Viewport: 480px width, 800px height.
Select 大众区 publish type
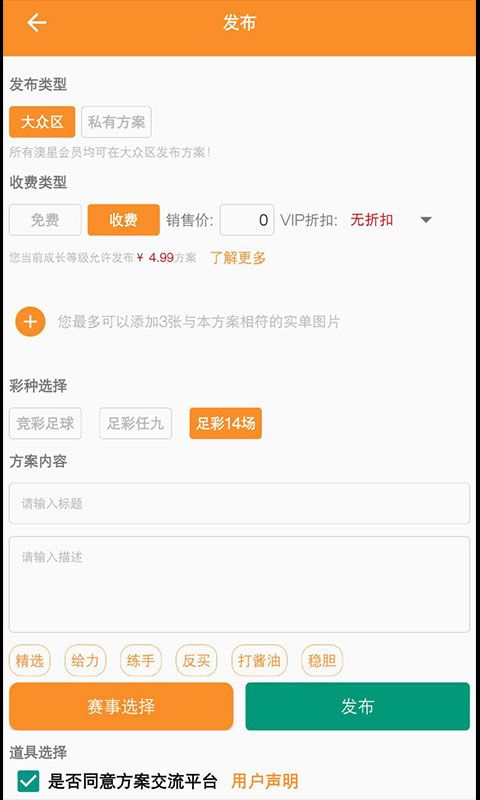coord(42,122)
